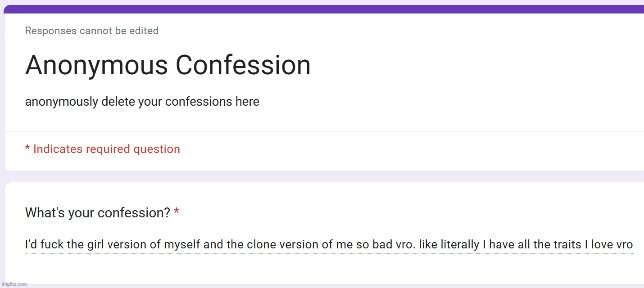The height and width of the screenshot is (288, 644).
Task: Click the "What's your confession?" question label
Action: [97, 212]
